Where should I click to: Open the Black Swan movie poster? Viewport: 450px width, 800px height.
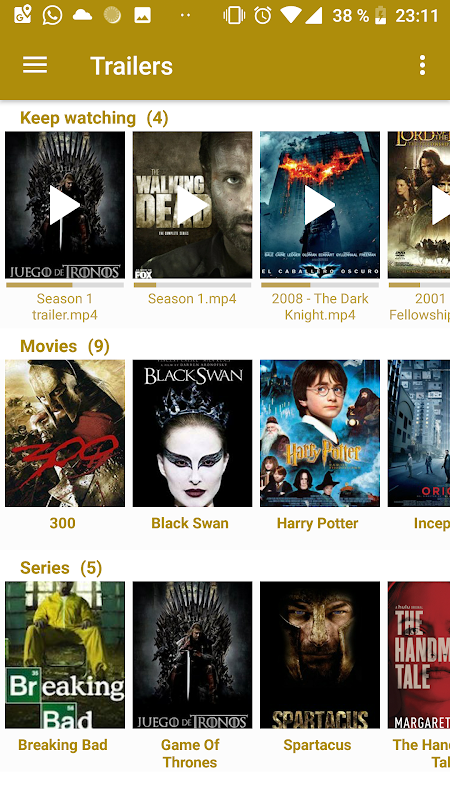tap(192, 433)
